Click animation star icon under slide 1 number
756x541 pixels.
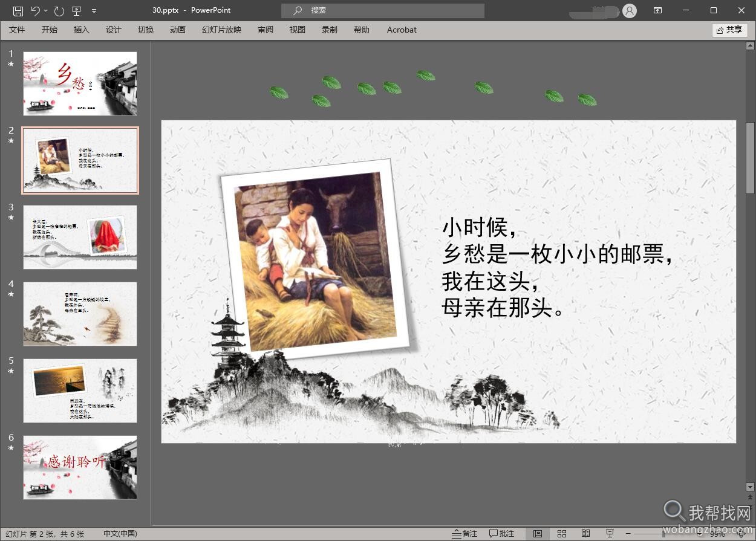coord(11,63)
